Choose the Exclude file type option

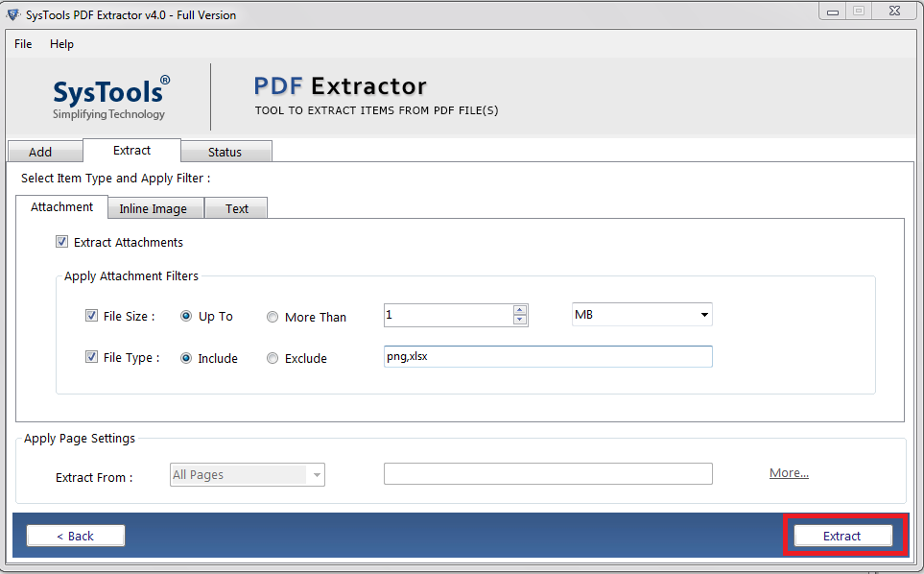(x=272, y=357)
